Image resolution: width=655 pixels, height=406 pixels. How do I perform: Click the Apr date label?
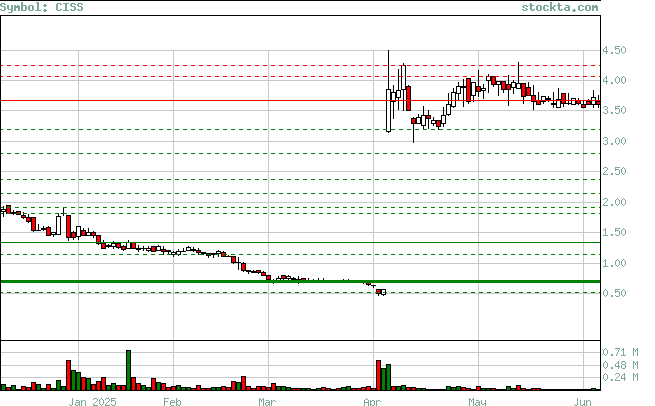(x=372, y=402)
